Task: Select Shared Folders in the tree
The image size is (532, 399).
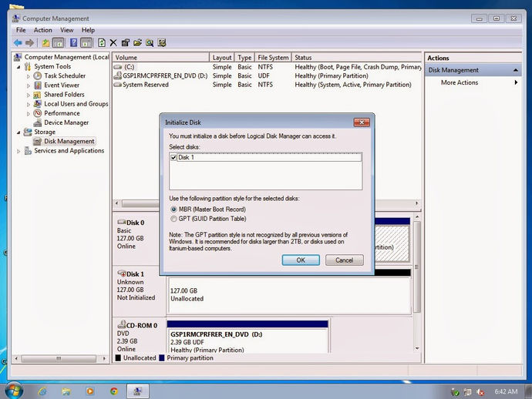Action: click(64, 95)
